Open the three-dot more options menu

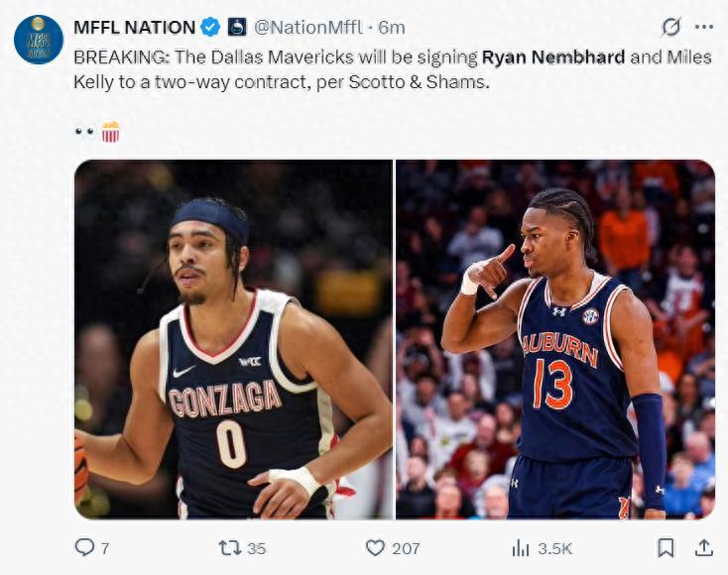click(703, 27)
